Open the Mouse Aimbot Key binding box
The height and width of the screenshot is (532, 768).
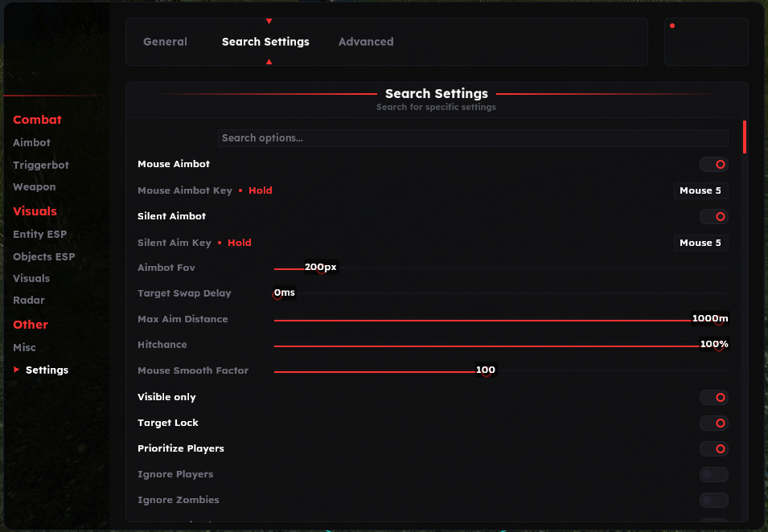pyautogui.click(x=700, y=190)
